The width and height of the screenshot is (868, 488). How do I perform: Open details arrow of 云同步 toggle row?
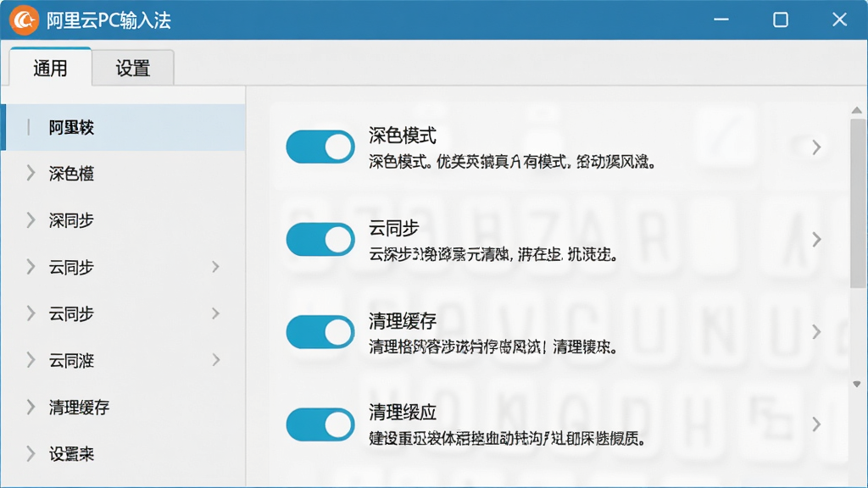[x=816, y=240]
